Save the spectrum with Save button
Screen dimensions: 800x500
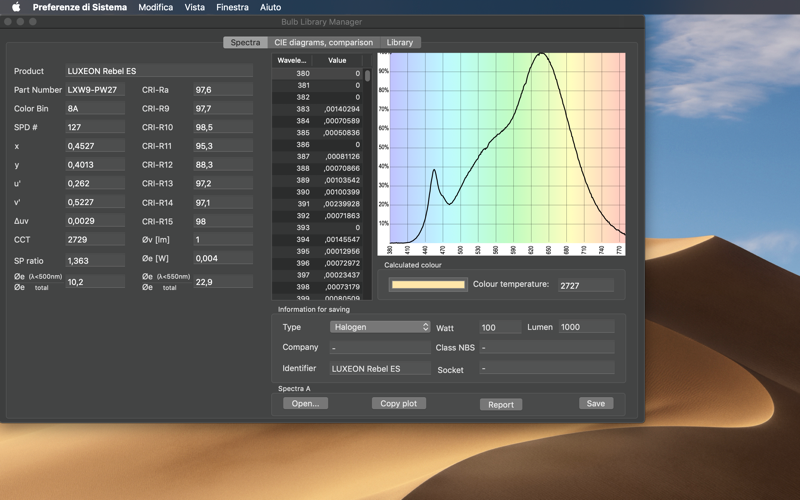[x=595, y=404]
